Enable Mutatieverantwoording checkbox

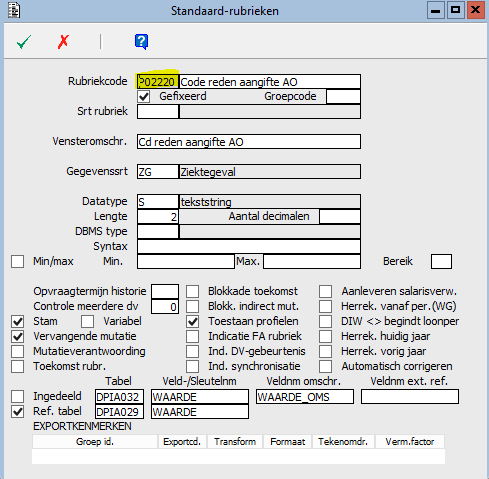17,352
